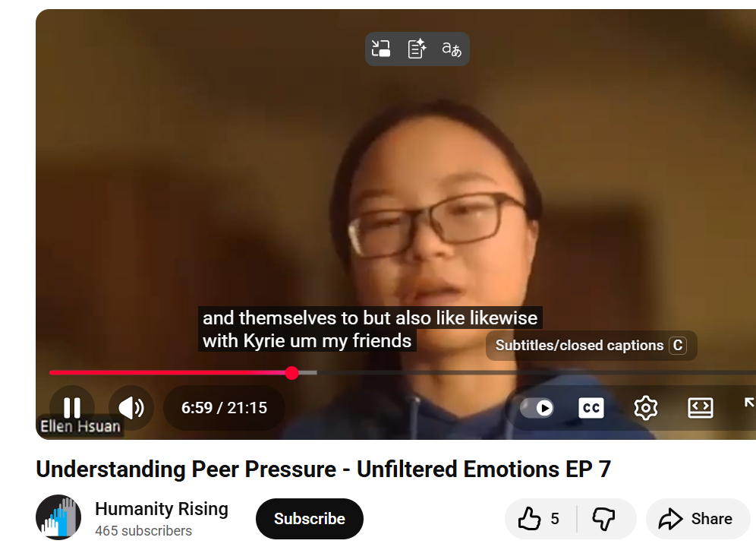Click the 6:59 / 21:15 time display
This screenshot has width=756, height=550.
(224, 408)
